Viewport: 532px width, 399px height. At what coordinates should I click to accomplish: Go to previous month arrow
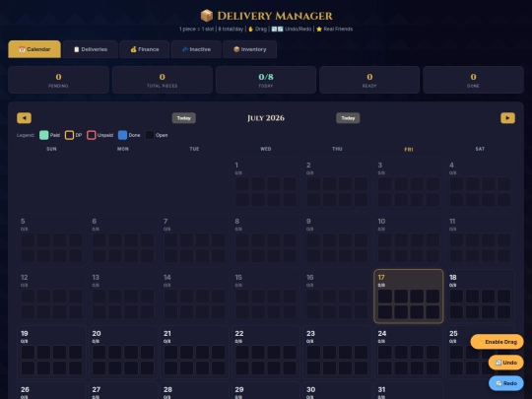[24, 118]
